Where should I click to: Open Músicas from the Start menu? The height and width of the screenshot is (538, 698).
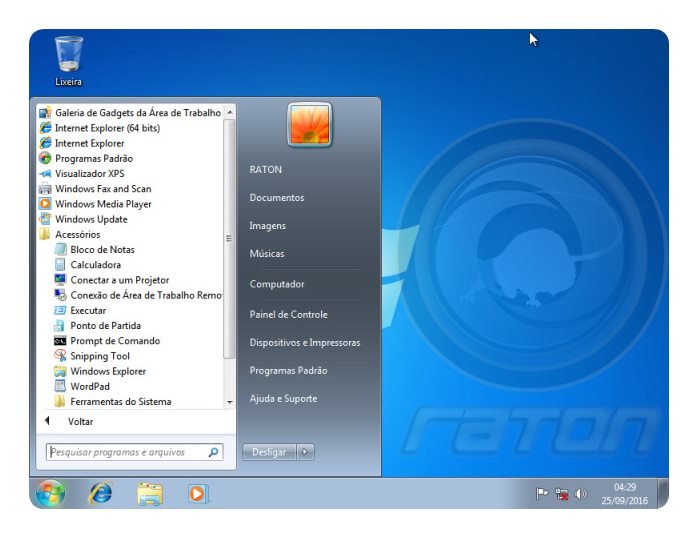tap(267, 254)
